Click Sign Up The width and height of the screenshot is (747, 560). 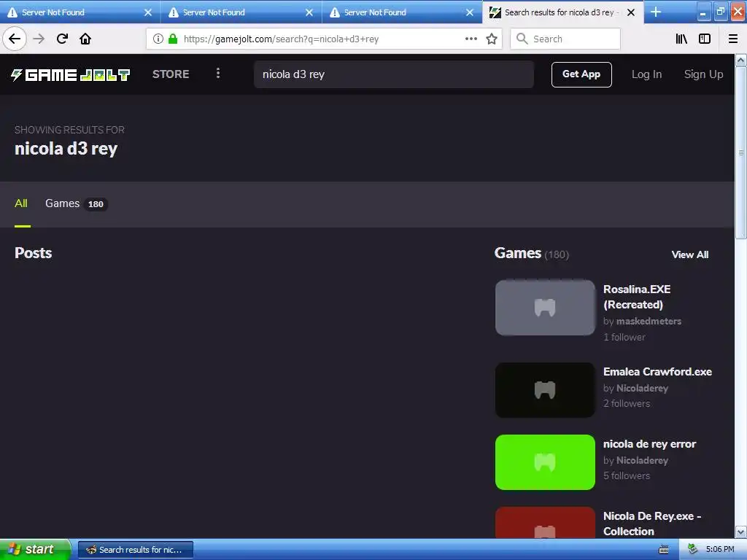tap(703, 74)
